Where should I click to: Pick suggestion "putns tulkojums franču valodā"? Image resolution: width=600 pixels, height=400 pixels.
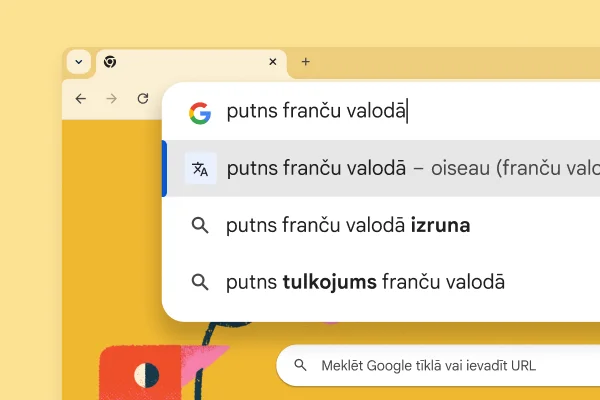tap(365, 282)
